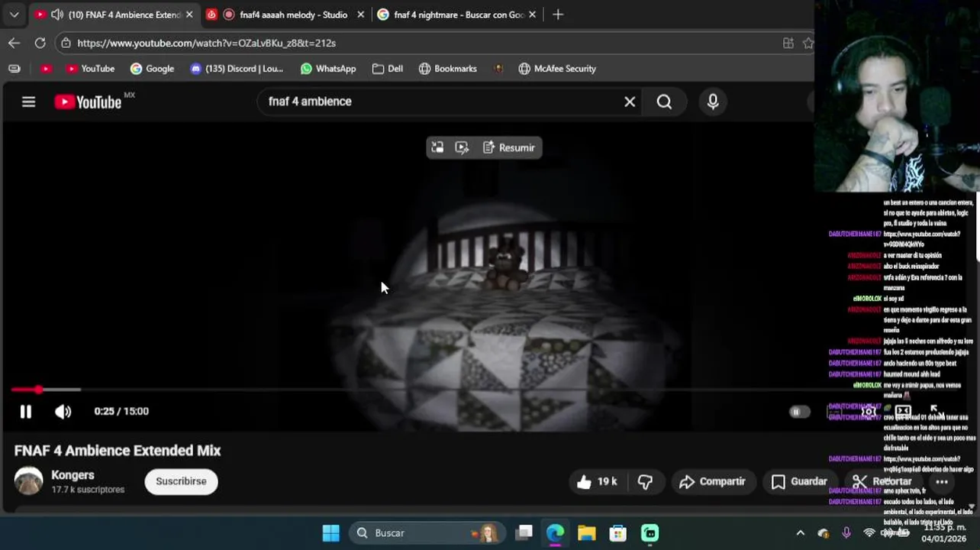Open Task View on the taskbar
Image resolution: width=980 pixels, height=550 pixels.
(x=524, y=532)
